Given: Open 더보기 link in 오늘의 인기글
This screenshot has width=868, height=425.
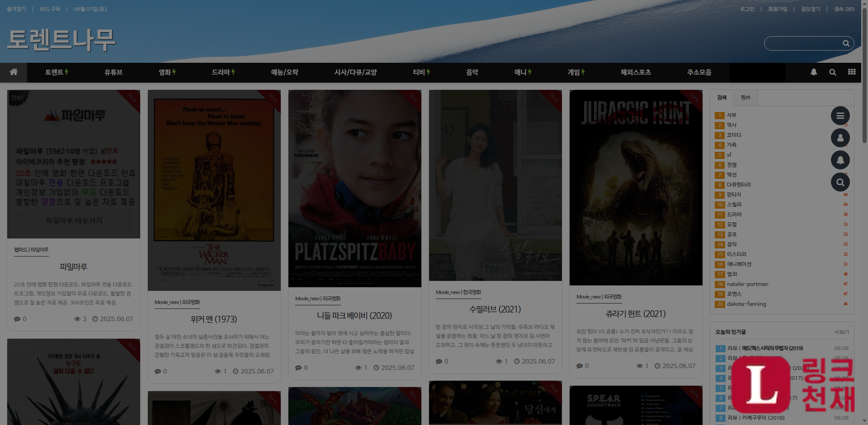Looking at the screenshot, I should pos(842,332).
